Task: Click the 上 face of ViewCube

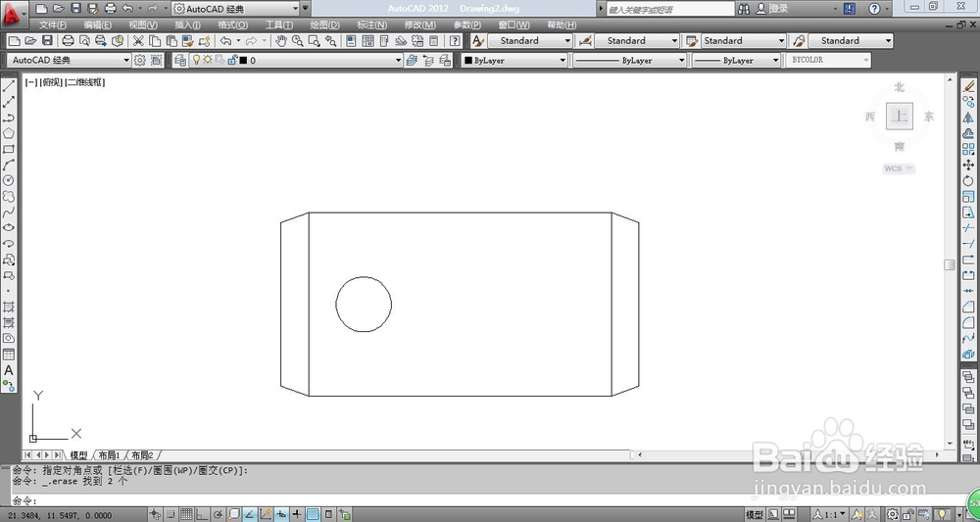Action: [900, 117]
